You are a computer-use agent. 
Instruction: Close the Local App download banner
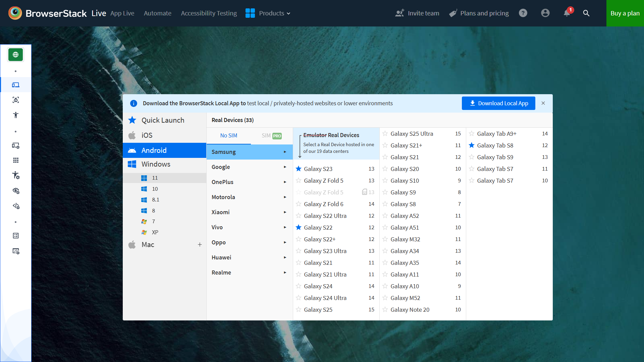(543, 103)
